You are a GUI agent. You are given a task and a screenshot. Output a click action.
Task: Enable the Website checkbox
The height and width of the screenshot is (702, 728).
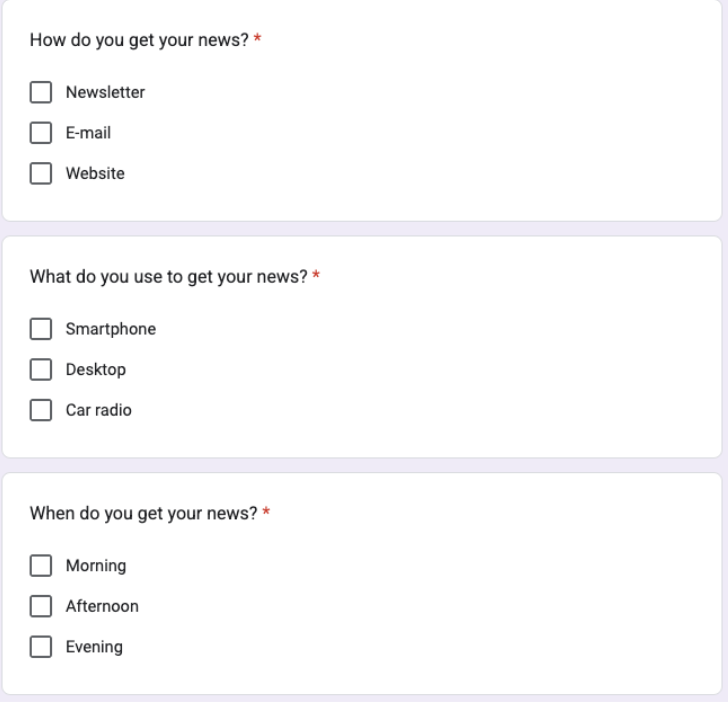click(x=41, y=173)
